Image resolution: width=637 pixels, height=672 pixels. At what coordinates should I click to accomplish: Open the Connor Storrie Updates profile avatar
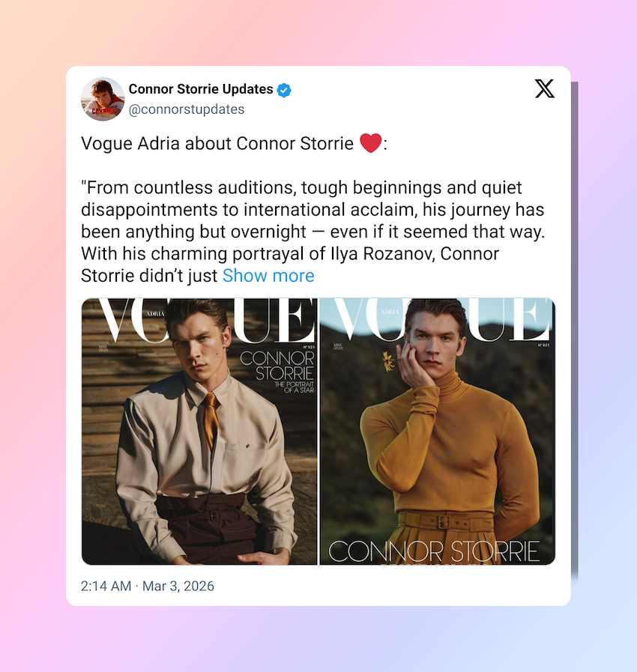(x=103, y=99)
